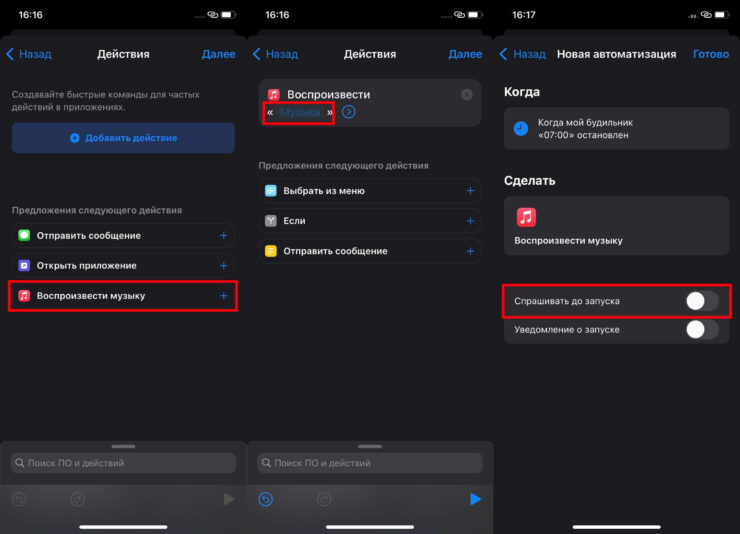Tap the purple "Открыть приложение" app icon
Screen dimensions: 740x534
[x=25, y=266]
